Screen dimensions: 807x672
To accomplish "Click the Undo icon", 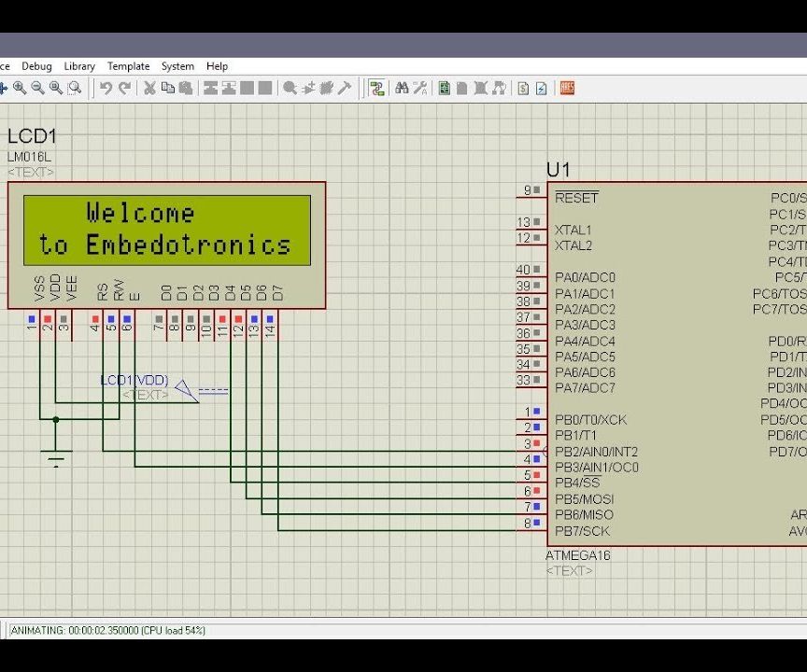I will coord(105,87).
